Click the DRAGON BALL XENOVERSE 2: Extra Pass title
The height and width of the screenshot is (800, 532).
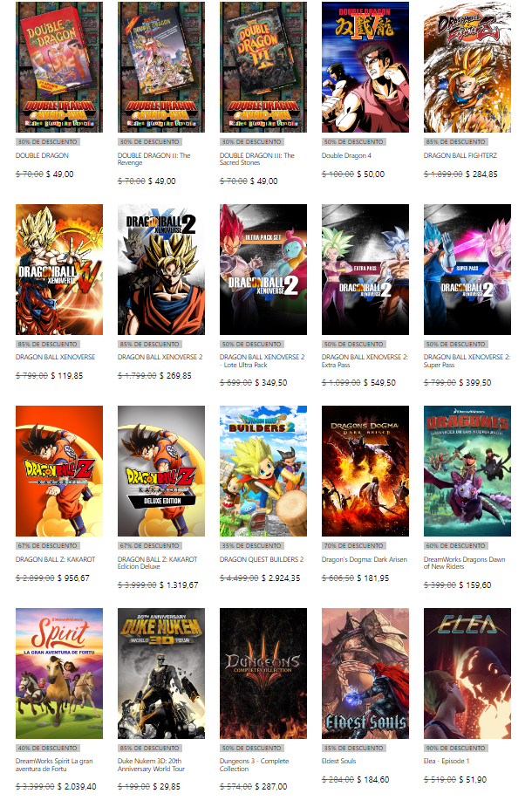click(x=365, y=360)
